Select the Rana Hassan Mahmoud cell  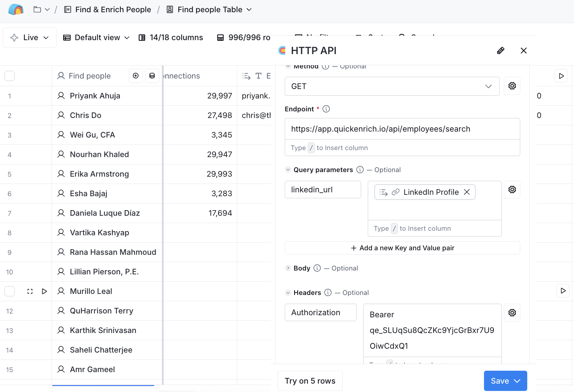point(107,252)
